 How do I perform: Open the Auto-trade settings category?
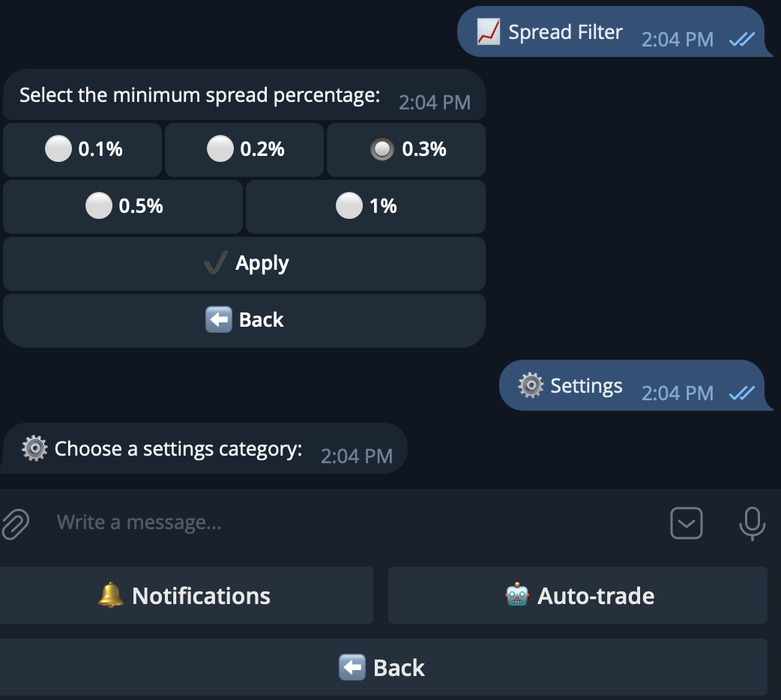coord(578,595)
